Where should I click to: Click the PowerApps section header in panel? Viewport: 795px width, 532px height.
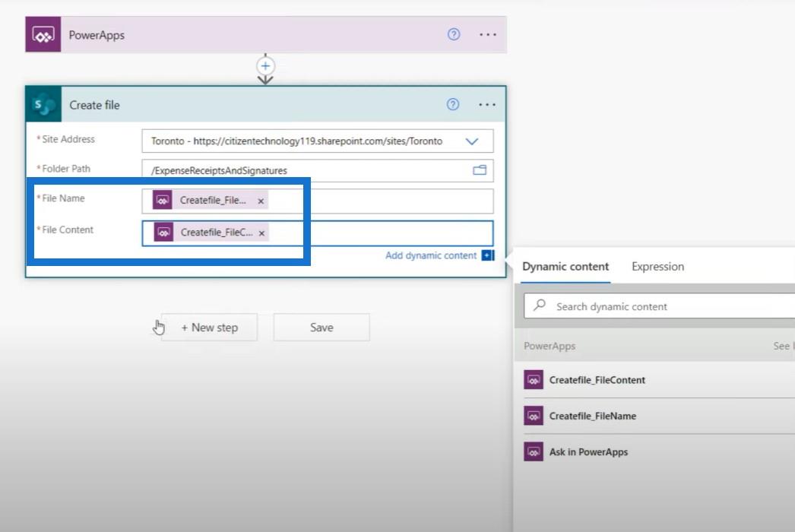(x=550, y=346)
